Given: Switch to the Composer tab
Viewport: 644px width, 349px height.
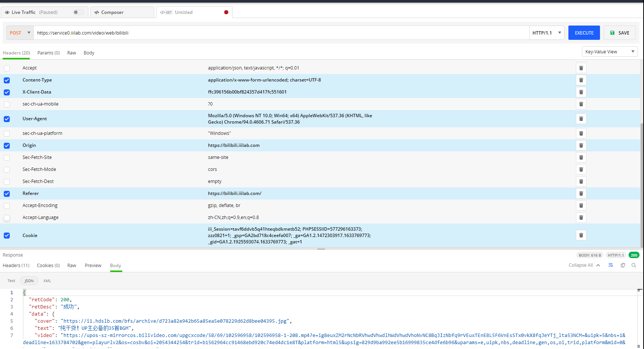Looking at the screenshot, I should [112, 12].
